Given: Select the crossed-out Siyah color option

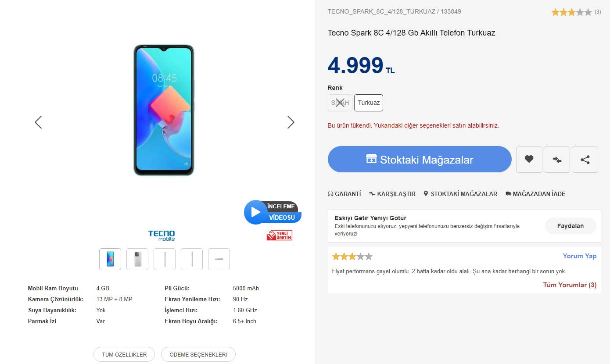Looking at the screenshot, I should pyautogui.click(x=340, y=103).
